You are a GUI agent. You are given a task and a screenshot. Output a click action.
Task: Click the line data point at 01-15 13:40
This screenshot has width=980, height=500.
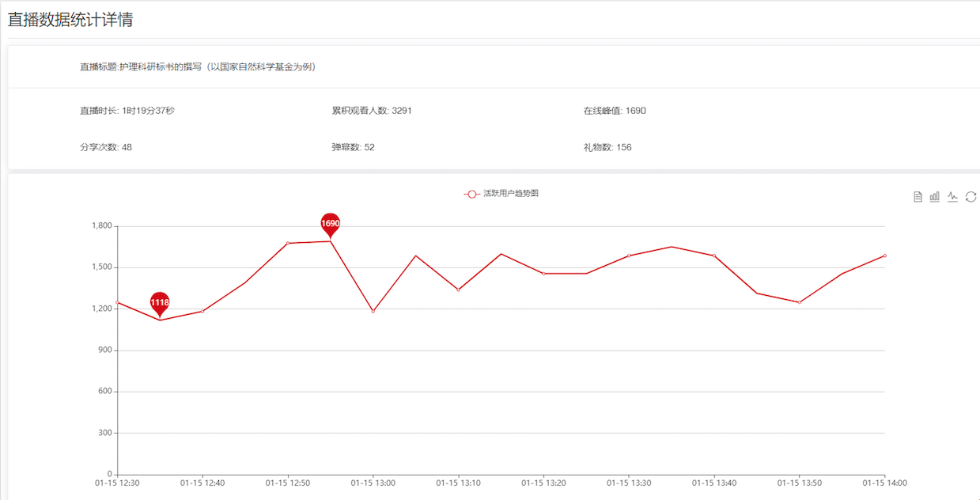714,256
